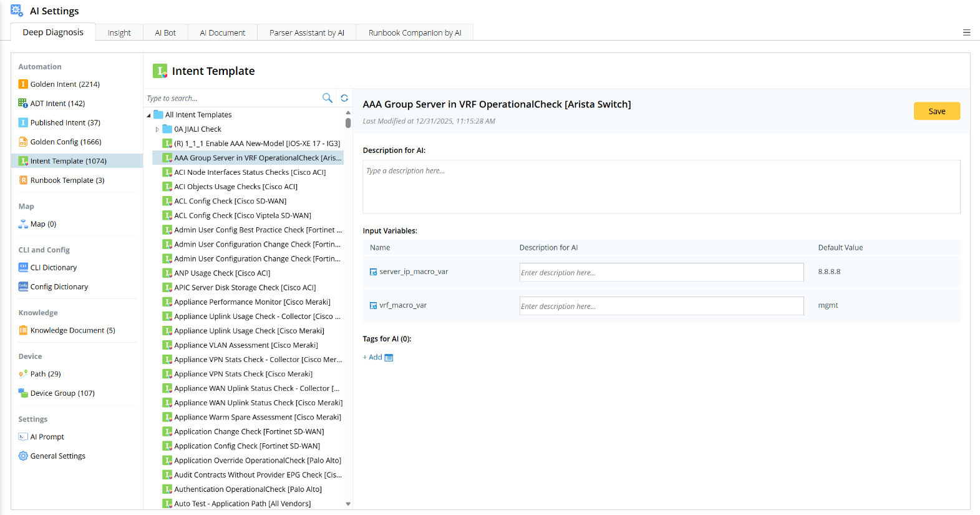Click the refresh icon beside template search
This screenshot has height=515, width=980.
344,98
